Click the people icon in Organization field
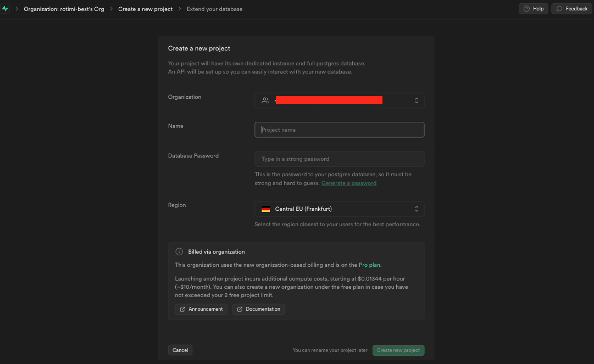The width and height of the screenshot is (594, 364). pyautogui.click(x=265, y=100)
